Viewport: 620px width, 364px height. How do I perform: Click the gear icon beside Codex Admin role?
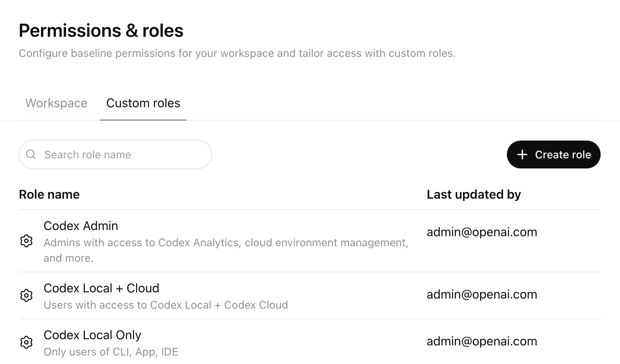(x=26, y=241)
